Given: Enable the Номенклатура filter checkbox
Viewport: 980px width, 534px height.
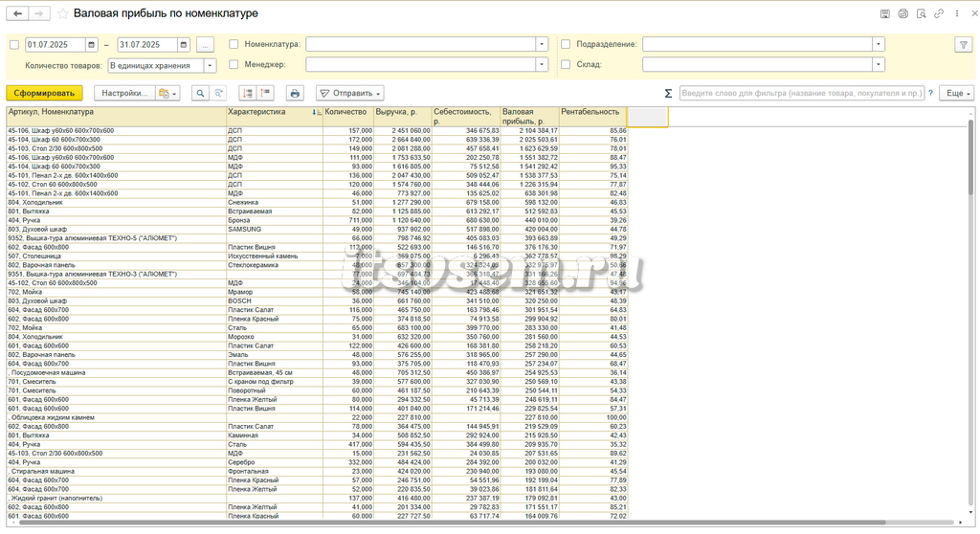Looking at the screenshot, I should (234, 44).
